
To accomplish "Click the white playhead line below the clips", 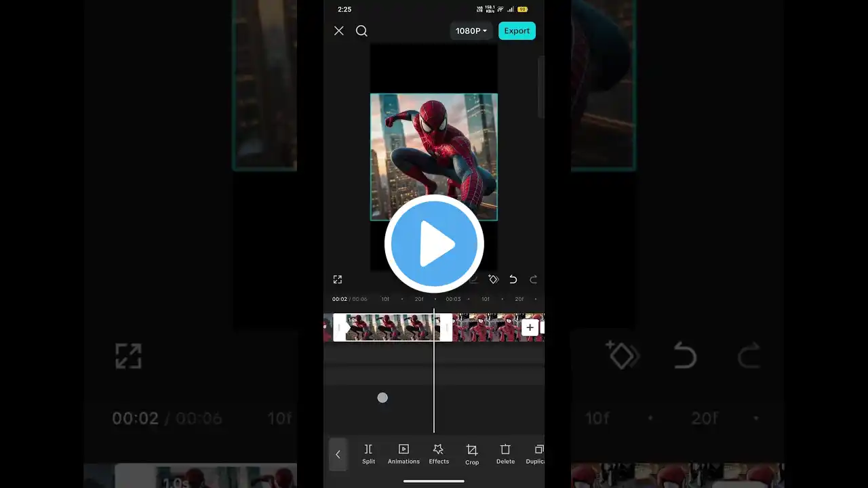I will point(434,387).
